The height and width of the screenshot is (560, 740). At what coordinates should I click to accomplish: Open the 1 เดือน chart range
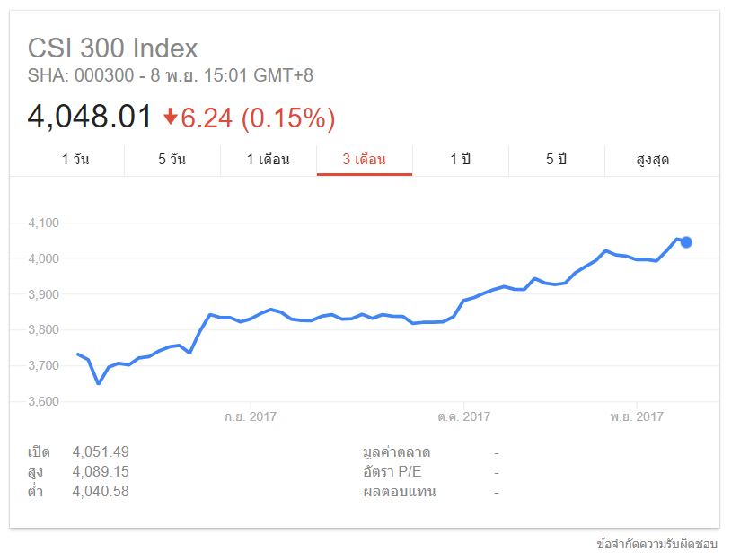point(268,160)
